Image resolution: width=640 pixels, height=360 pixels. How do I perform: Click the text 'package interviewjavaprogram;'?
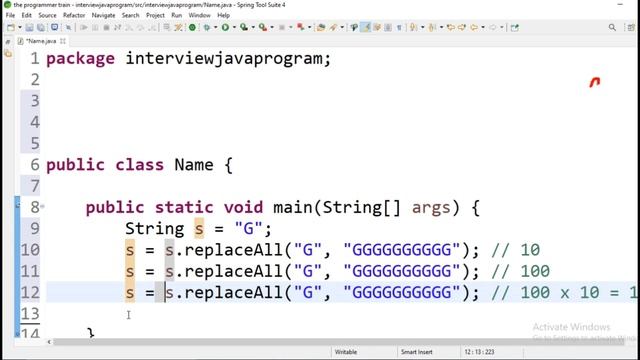click(x=189, y=59)
